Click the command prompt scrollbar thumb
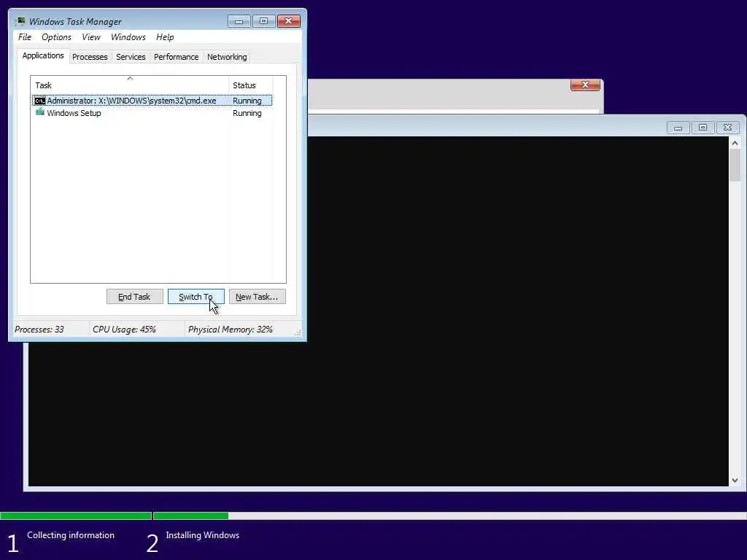The height and width of the screenshot is (560, 747). click(x=735, y=166)
